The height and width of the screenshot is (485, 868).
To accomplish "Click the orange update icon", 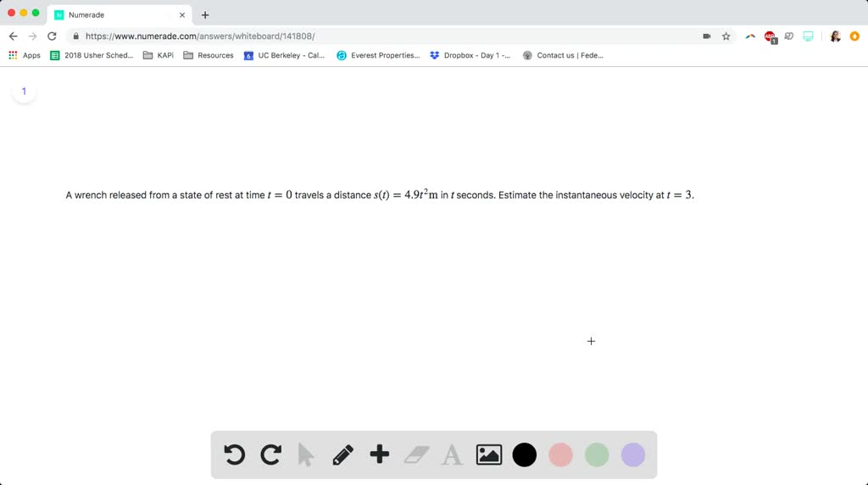I will coord(854,36).
